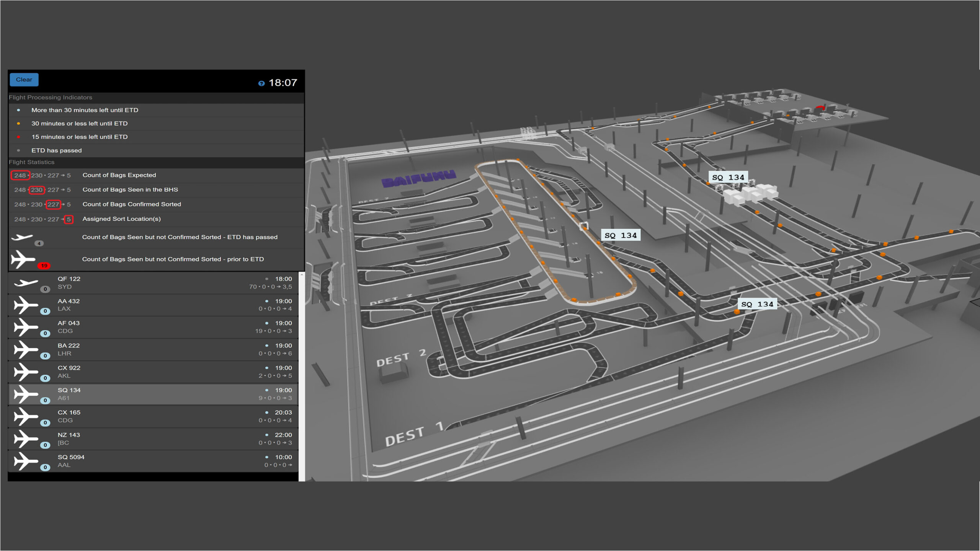Click the DEST 2 chute label

(401, 358)
